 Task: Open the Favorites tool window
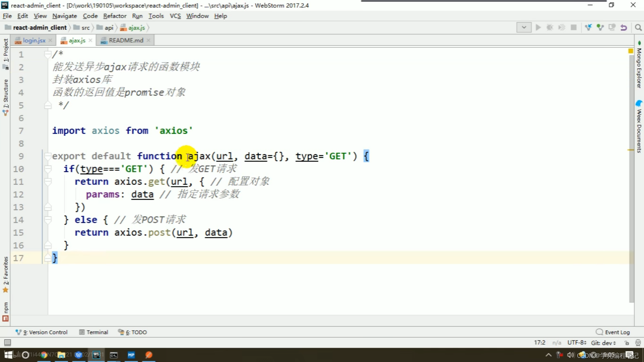[x=5, y=274]
